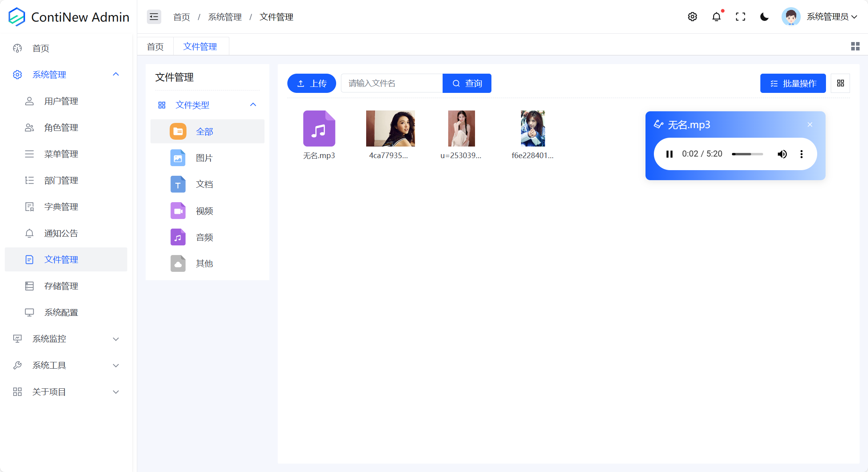Open the 图片 image file type category

(x=204, y=158)
